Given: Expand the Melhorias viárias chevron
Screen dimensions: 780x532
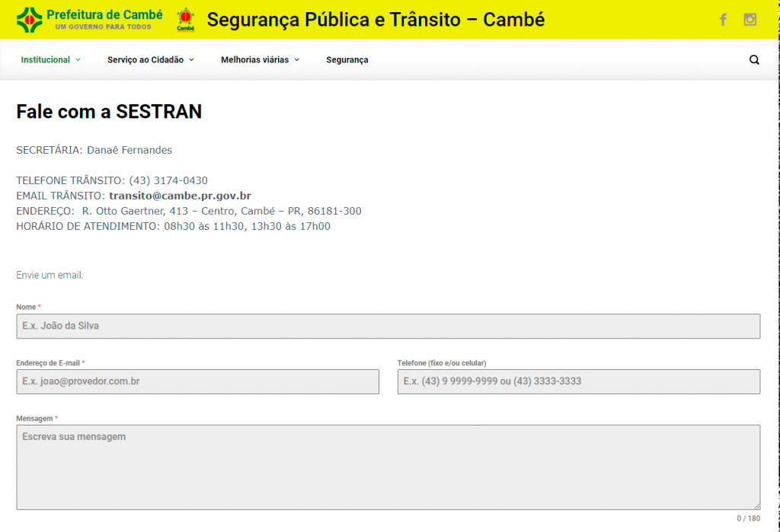Looking at the screenshot, I should [x=296, y=59].
